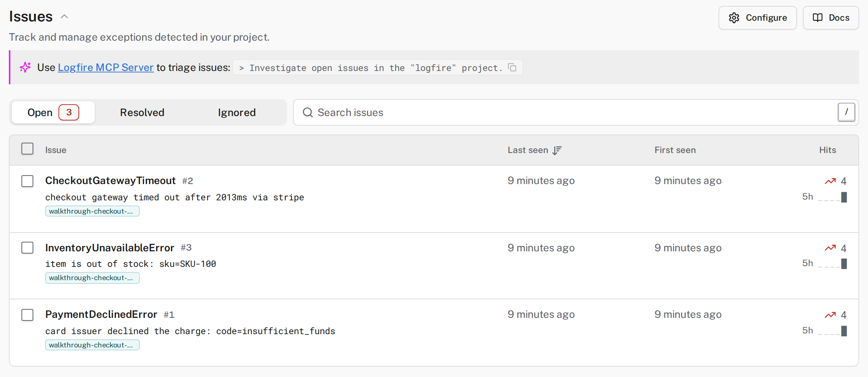Click the open issues count badge 3
The height and width of the screenshot is (377, 868).
point(69,112)
